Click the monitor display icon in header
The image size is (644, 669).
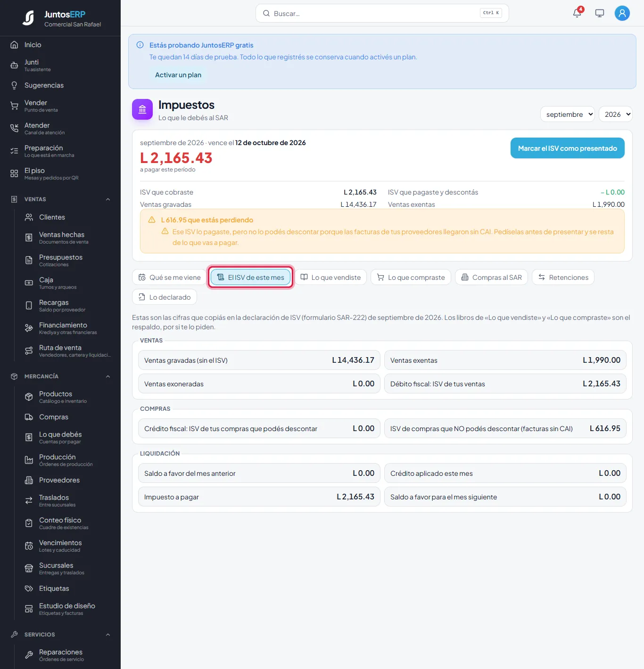point(600,13)
